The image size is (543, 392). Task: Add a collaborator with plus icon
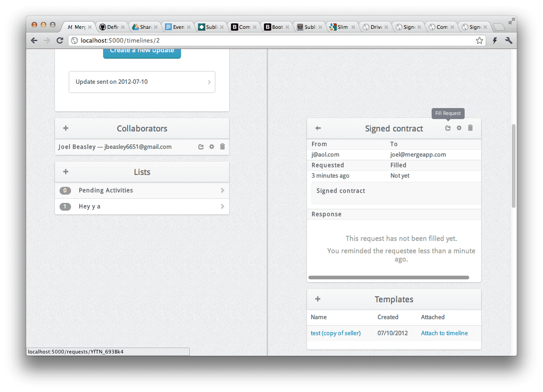(x=66, y=128)
